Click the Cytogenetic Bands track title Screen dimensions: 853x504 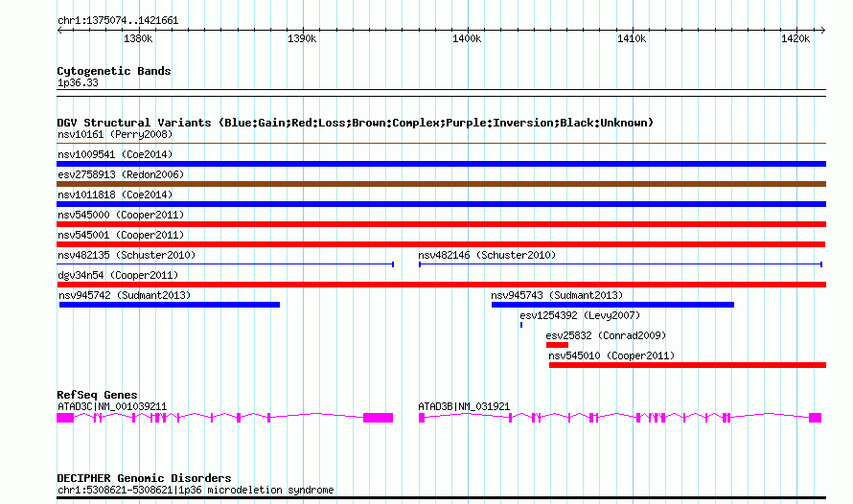click(114, 71)
